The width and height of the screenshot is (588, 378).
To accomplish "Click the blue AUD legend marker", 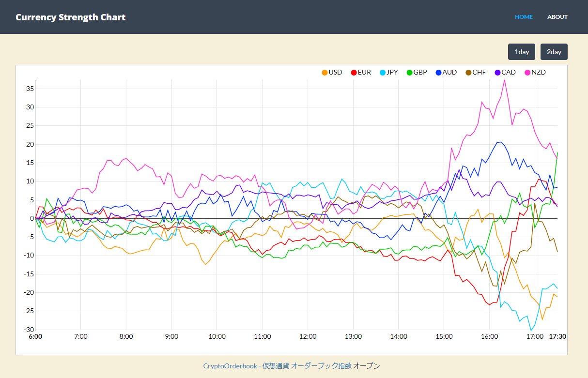I will click(439, 73).
